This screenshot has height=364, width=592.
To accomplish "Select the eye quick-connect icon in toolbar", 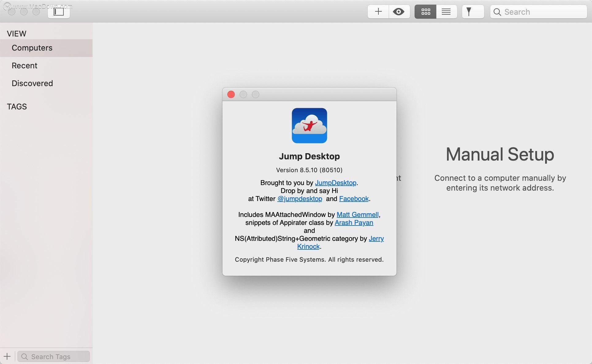I will [x=399, y=12].
